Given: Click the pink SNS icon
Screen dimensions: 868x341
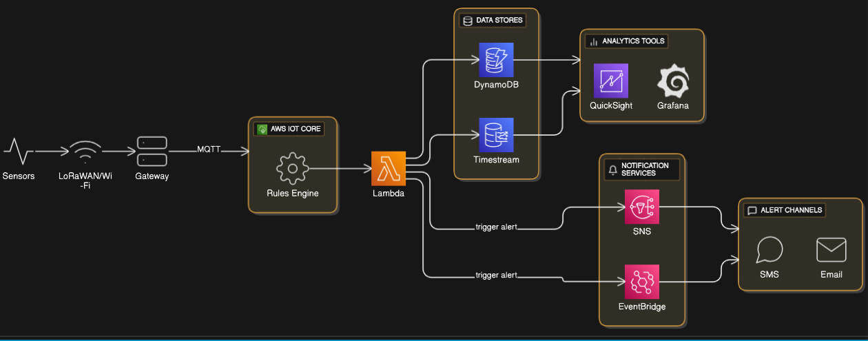Looking at the screenshot, I should pyautogui.click(x=642, y=207).
